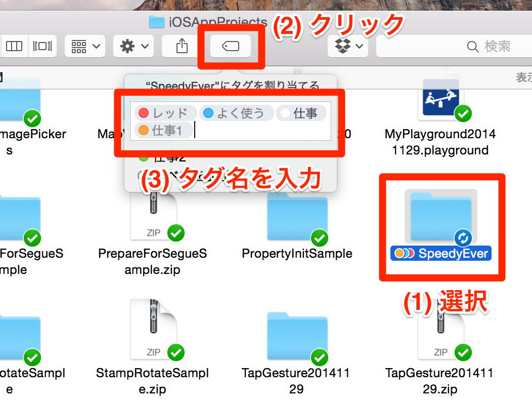Image resolution: width=532 pixels, height=400 pixels.
Task: Open the Action gear menu
Action: (x=134, y=46)
